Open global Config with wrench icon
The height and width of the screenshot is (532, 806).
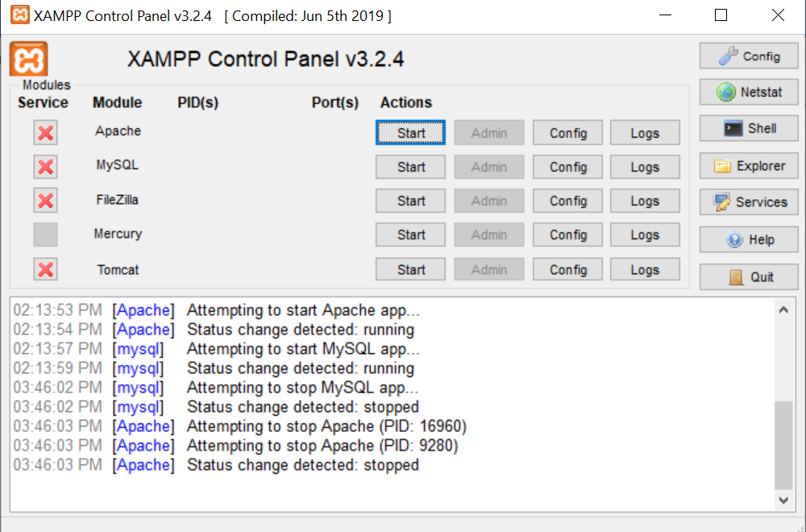[x=728, y=56]
